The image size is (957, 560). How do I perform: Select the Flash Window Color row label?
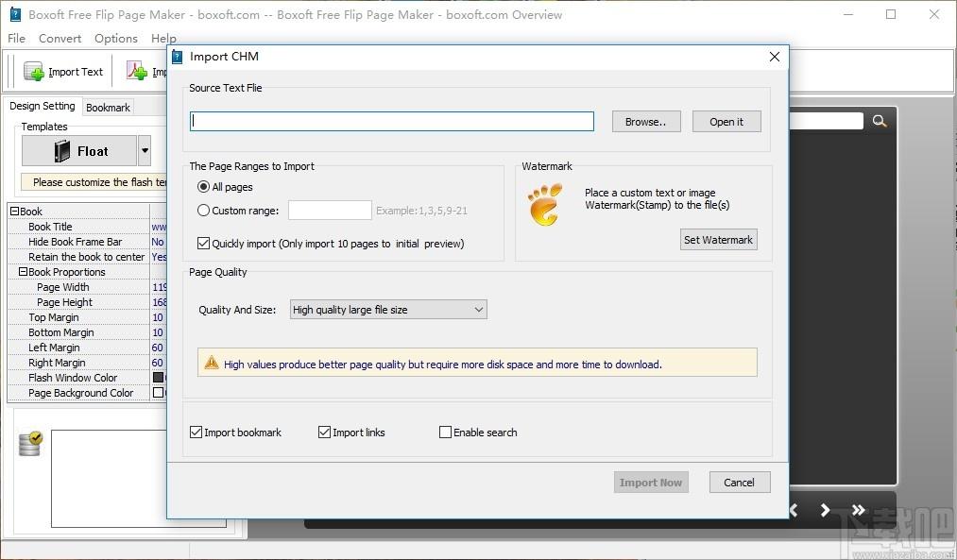tap(73, 378)
